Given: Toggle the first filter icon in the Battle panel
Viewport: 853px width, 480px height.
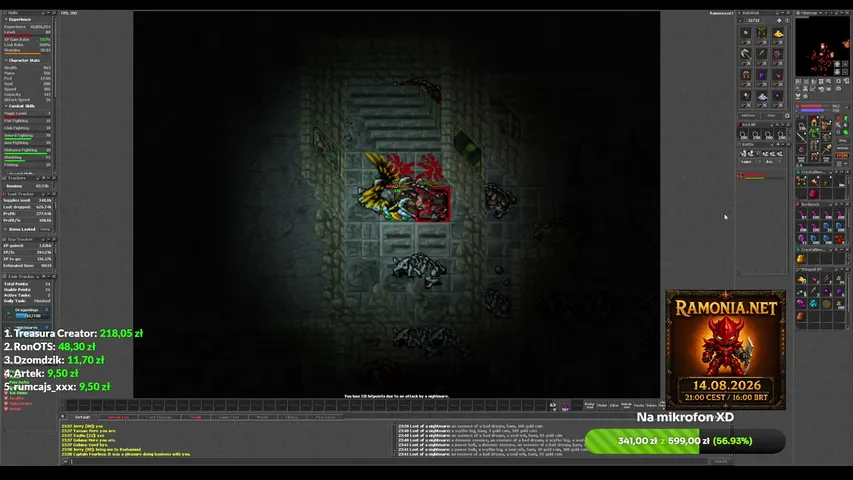Looking at the screenshot, I should [x=743, y=153].
